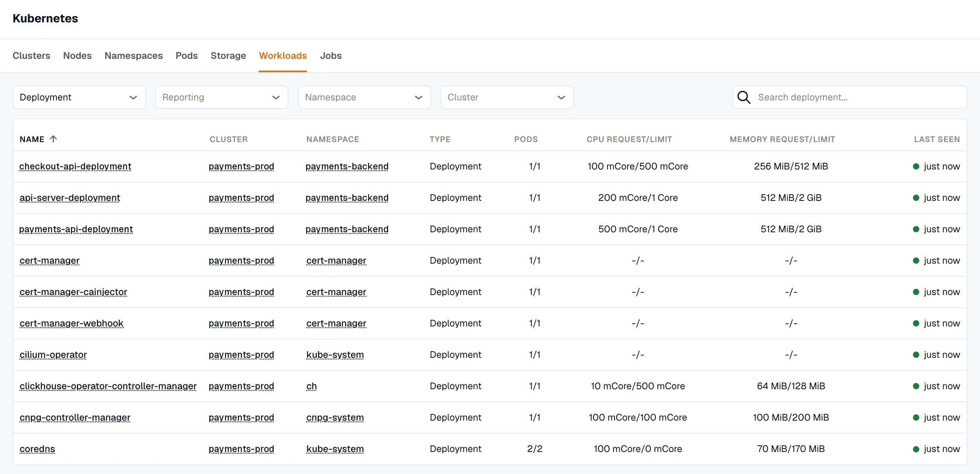Open checkout-api-deployment workload link

click(75, 166)
